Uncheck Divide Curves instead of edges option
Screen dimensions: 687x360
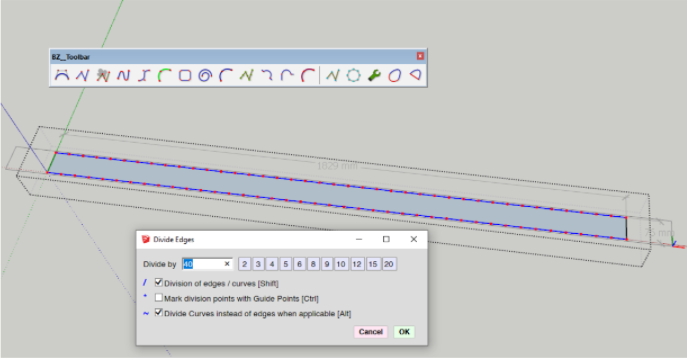click(159, 313)
